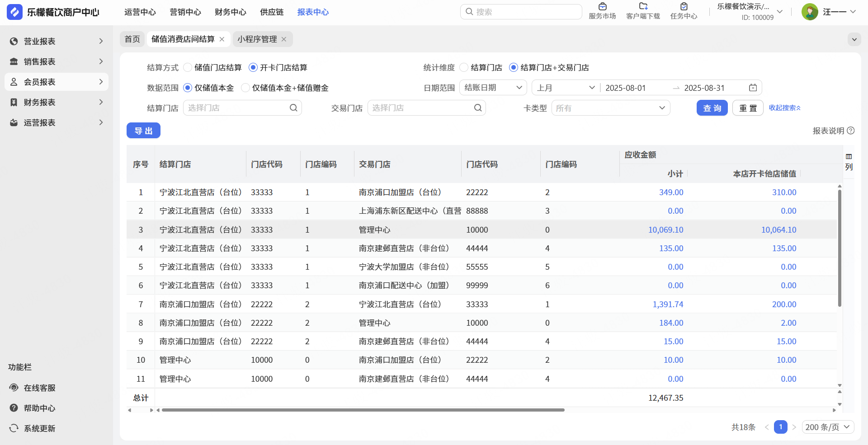Click the calendar icon in date range

(753, 88)
